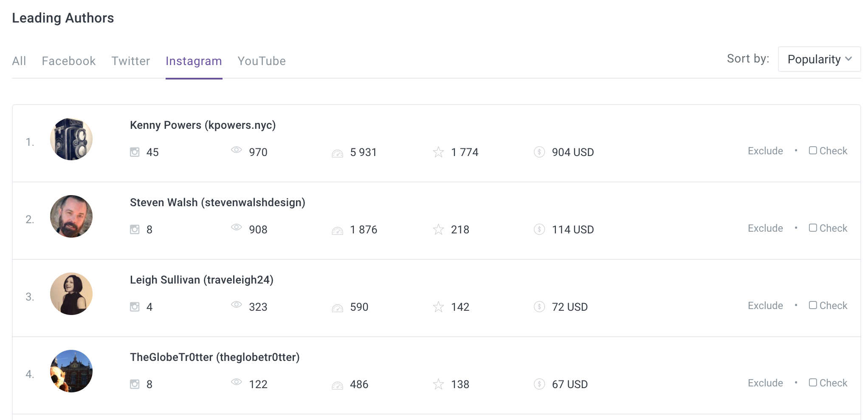Click the dollar coin icon beside 904 USD

[x=539, y=152]
